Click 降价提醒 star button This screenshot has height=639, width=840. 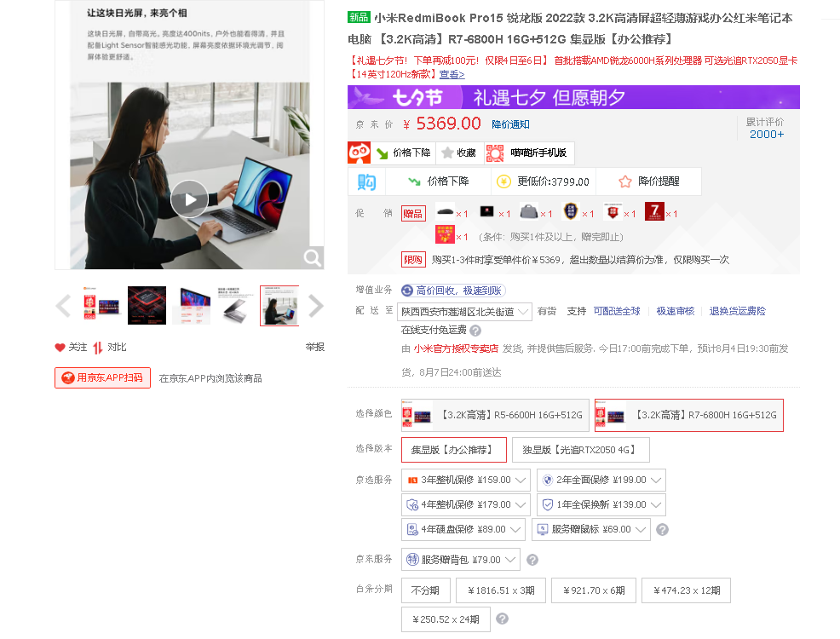coord(648,181)
